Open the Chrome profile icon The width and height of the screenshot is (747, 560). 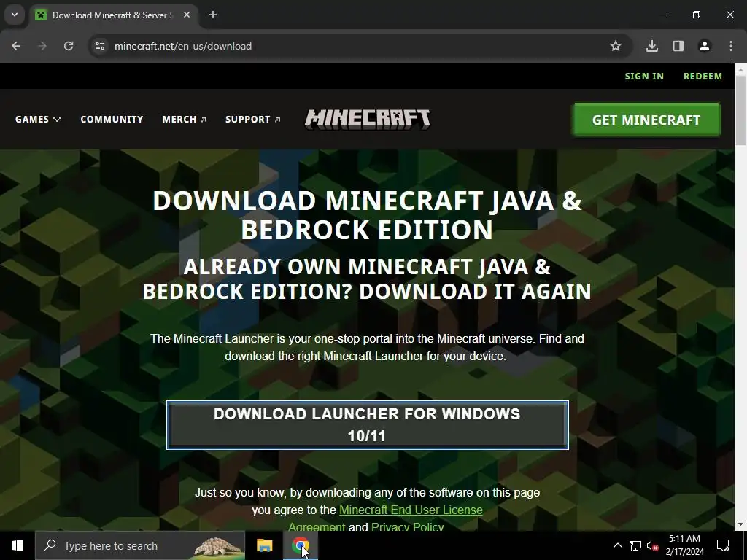point(705,46)
